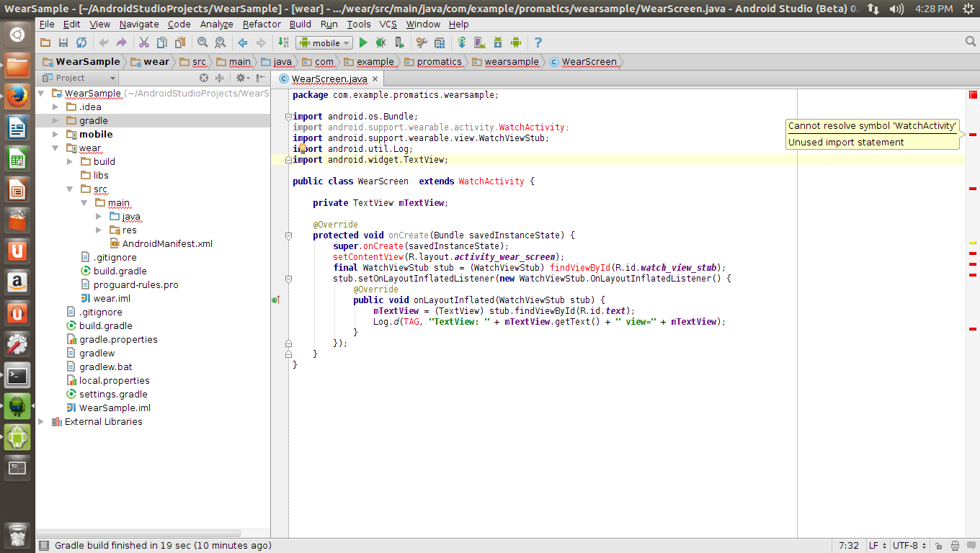Click the Open folder toolbar icon
The image size is (980, 553).
(x=45, y=43)
